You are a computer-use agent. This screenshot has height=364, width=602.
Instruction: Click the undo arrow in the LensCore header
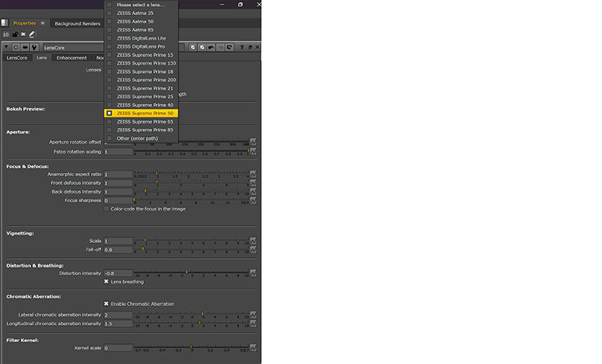(x=211, y=47)
